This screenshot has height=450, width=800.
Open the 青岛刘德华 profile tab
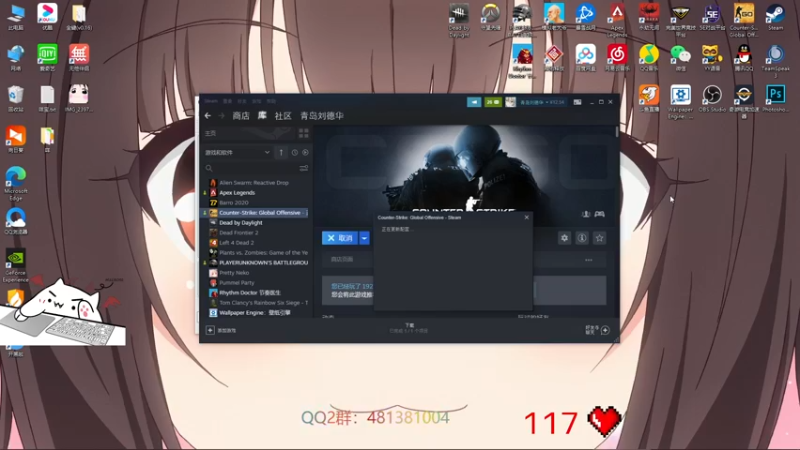coord(321,116)
